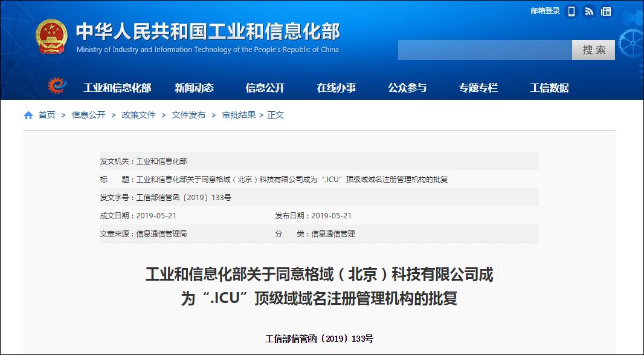Click the mobile phone icon in the header
The height and width of the screenshot is (355, 644).
click(x=572, y=11)
